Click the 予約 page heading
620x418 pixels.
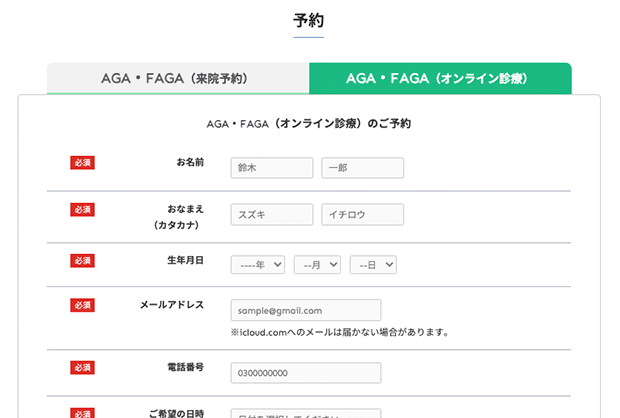coord(308,21)
